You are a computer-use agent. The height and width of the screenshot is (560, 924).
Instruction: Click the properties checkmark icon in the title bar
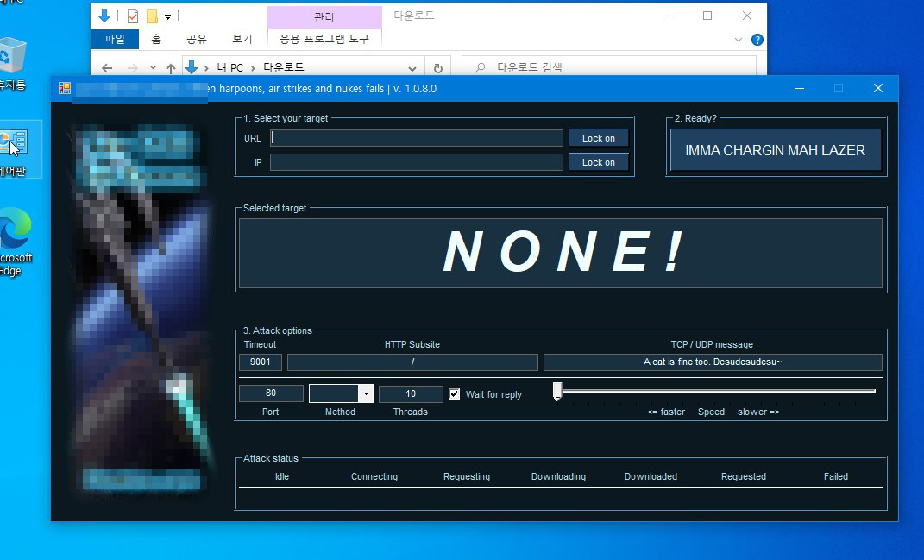pyautogui.click(x=132, y=16)
